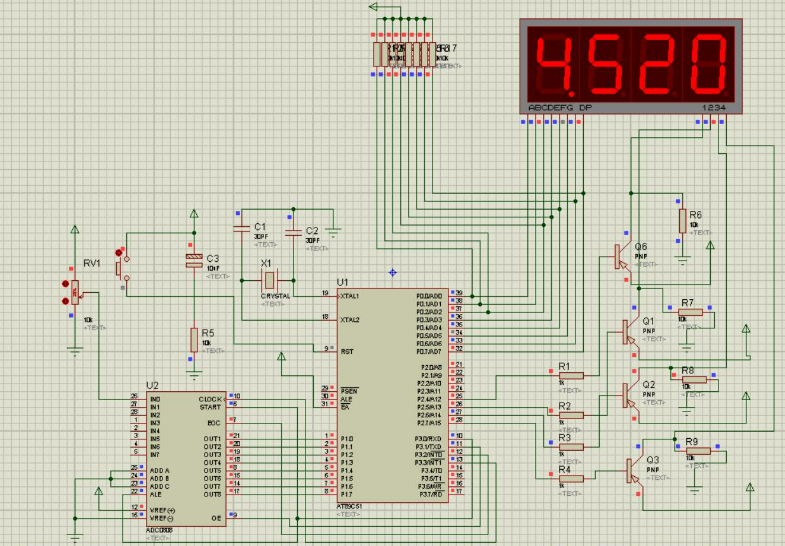Click the red actuator dot on push-button

pyautogui.click(x=121, y=251)
